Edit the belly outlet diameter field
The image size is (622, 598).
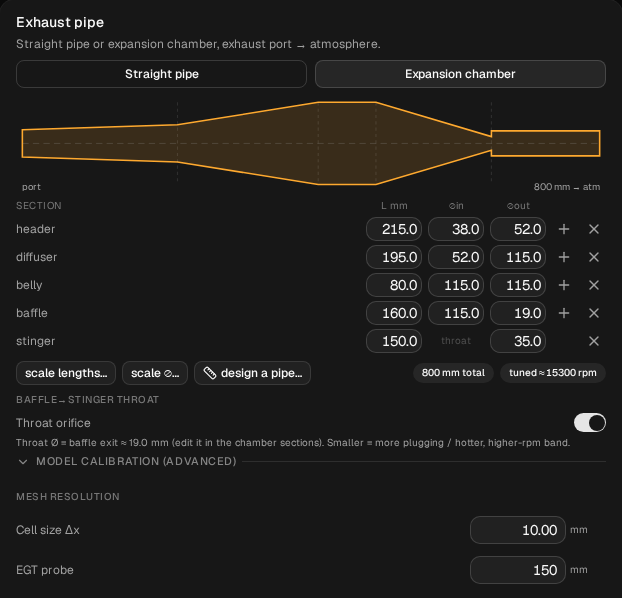(518, 285)
